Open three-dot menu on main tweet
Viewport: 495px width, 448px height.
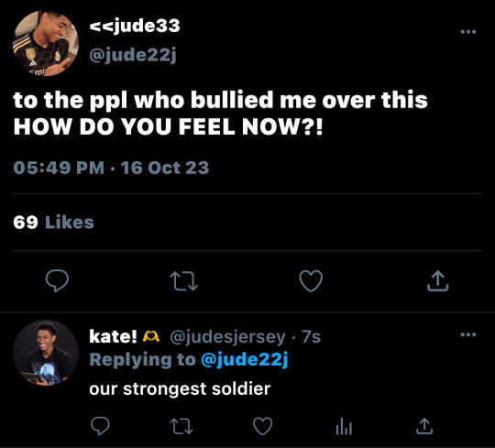(x=468, y=31)
